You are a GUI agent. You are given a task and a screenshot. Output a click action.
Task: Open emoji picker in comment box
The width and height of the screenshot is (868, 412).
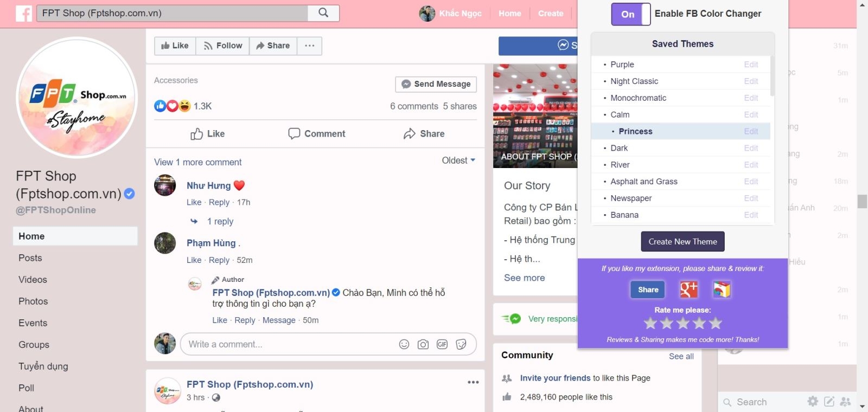404,344
